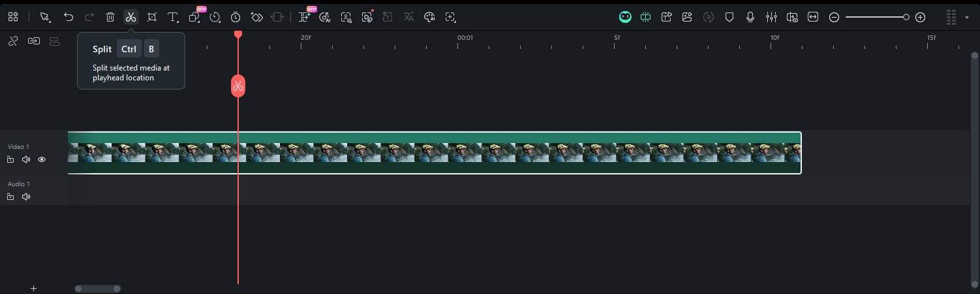Viewport: 980px width, 294px height.
Task: Hide the Video 1 track with eye
Action: coord(42,159)
